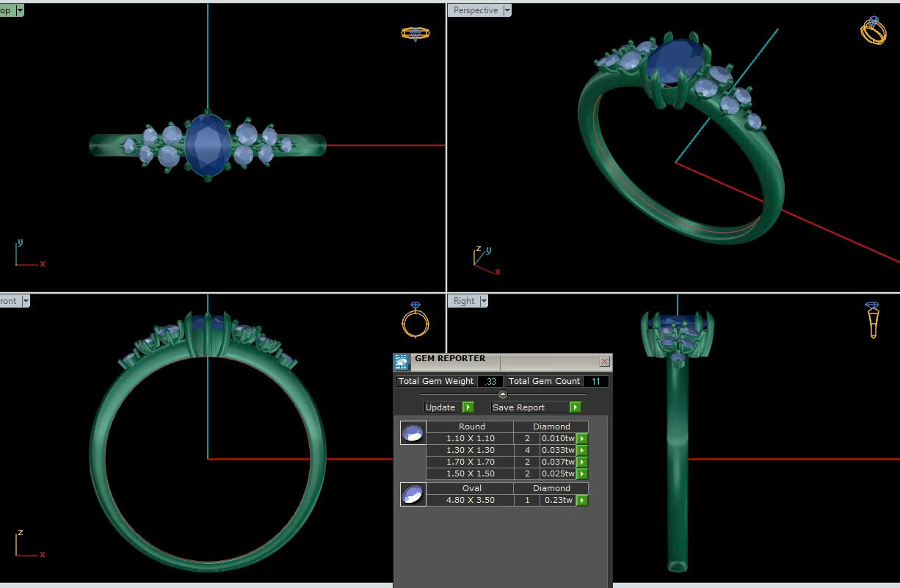Image resolution: width=900 pixels, height=588 pixels.
Task: Click the Right viewport ring view icon
Action: tap(872, 320)
